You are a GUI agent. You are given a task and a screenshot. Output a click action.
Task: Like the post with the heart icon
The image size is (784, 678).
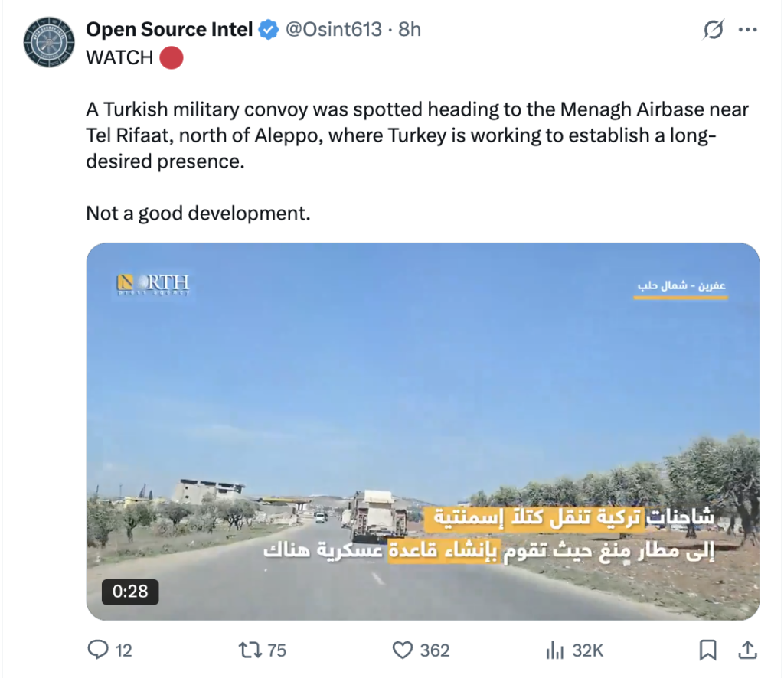tap(403, 650)
